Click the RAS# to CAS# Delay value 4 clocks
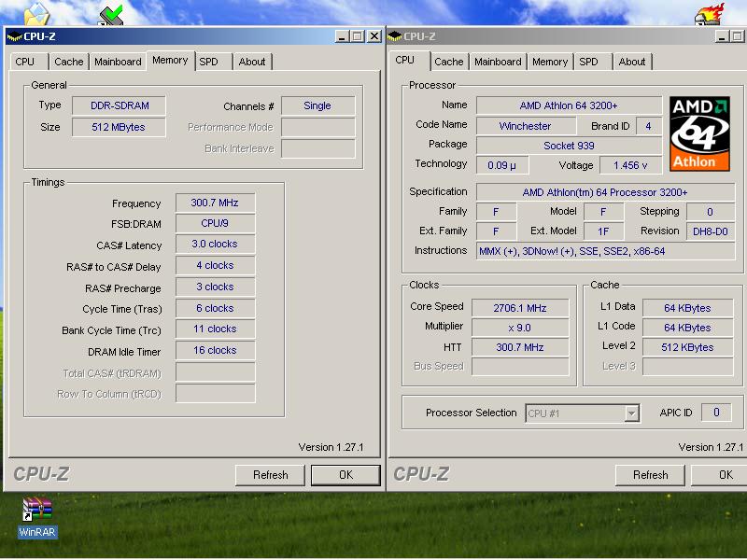Screen dimensions: 747x560 216,265
